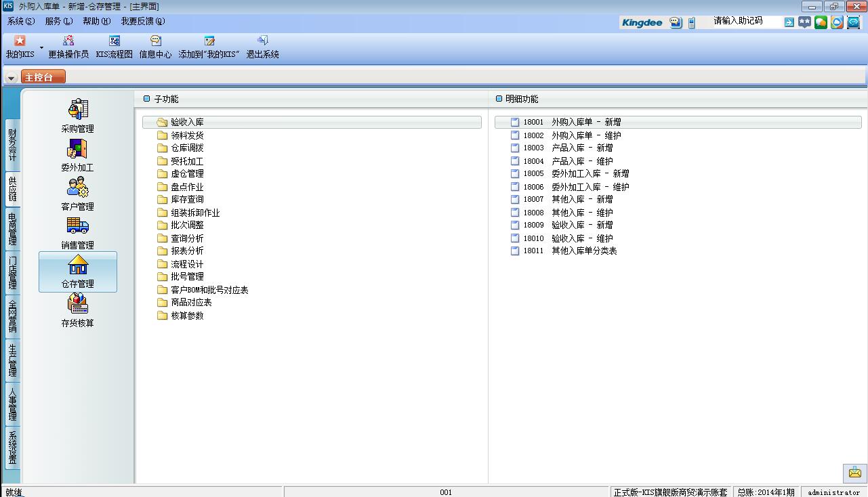Open the 销售管理 truck icon
The image size is (868, 497).
[x=78, y=227]
